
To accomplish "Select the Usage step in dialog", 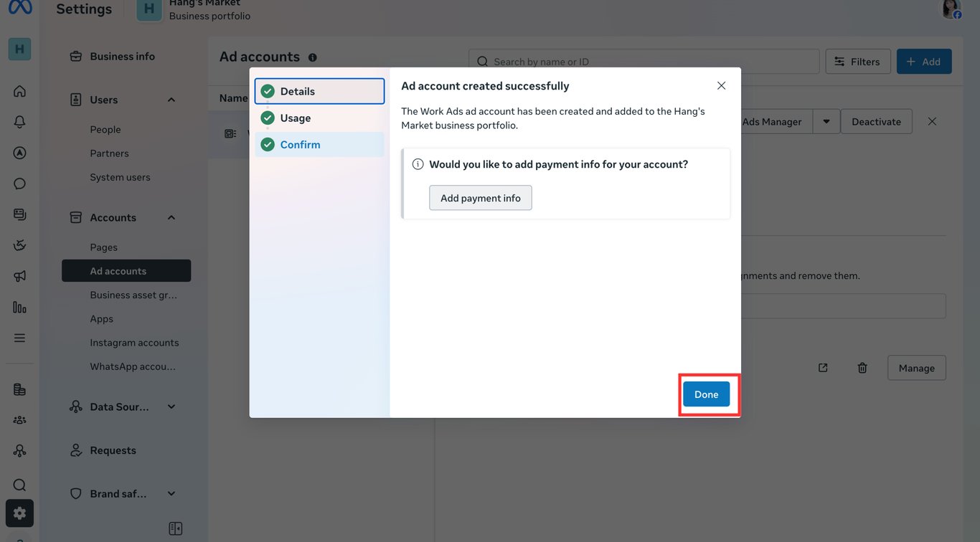I will point(319,118).
